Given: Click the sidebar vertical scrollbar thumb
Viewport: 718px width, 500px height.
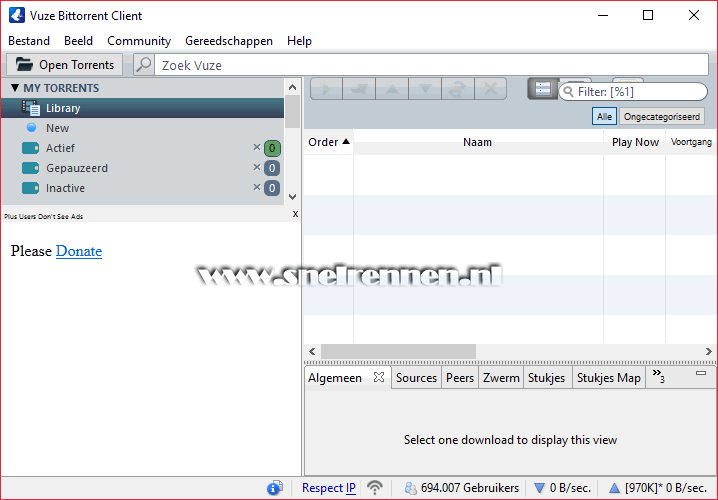Looking at the screenshot, I should tap(293, 112).
